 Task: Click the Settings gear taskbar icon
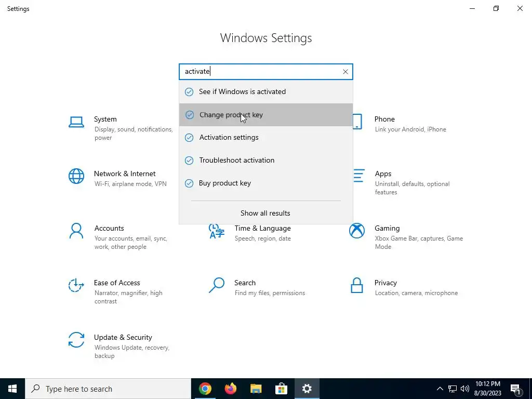coord(307,389)
